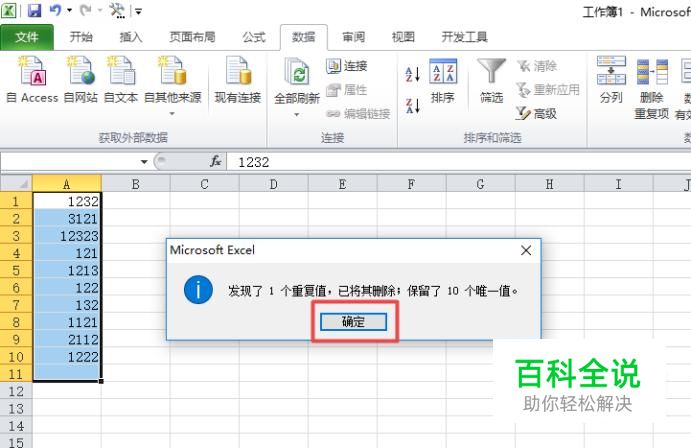Click cell containing 1213
691x448 pixels.
point(67,270)
